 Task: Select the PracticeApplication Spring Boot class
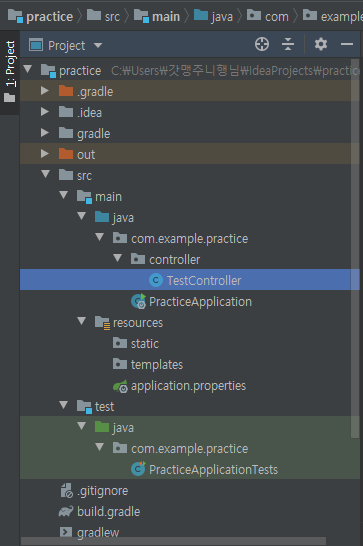pyautogui.click(x=191, y=302)
